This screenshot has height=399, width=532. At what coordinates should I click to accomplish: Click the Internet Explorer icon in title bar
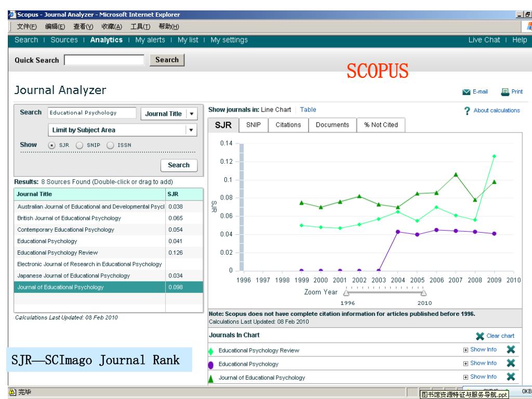(x=12, y=15)
